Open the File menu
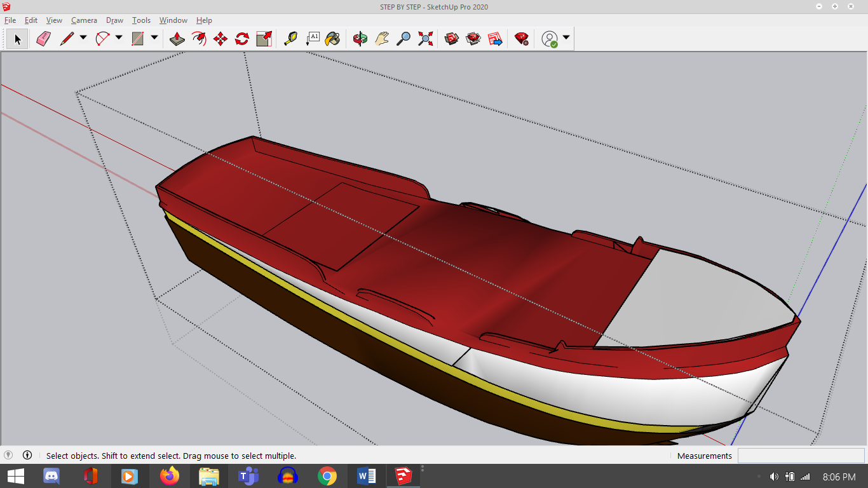The width and height of the screenshot is (868, 488). point(10,20)
